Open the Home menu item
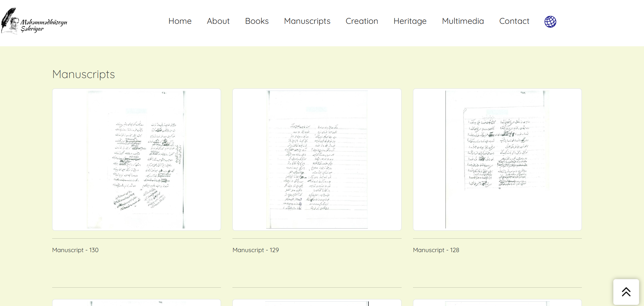The height and width of the screenshot is (306, 644). click(x=180, y=21)
